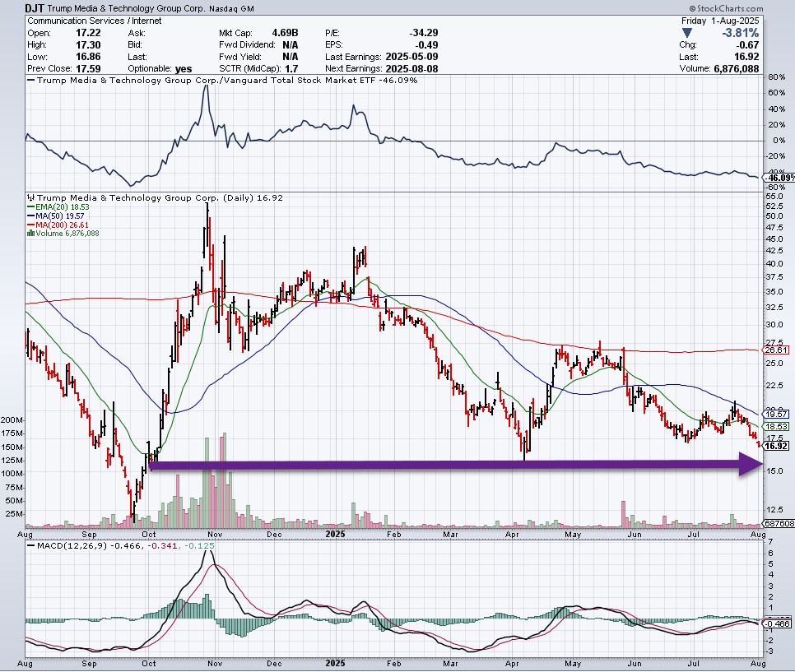The image size is (795, 672).
Task: Click the candlestick icon beside the Daily chart title
Action: (x=30, y=198)
